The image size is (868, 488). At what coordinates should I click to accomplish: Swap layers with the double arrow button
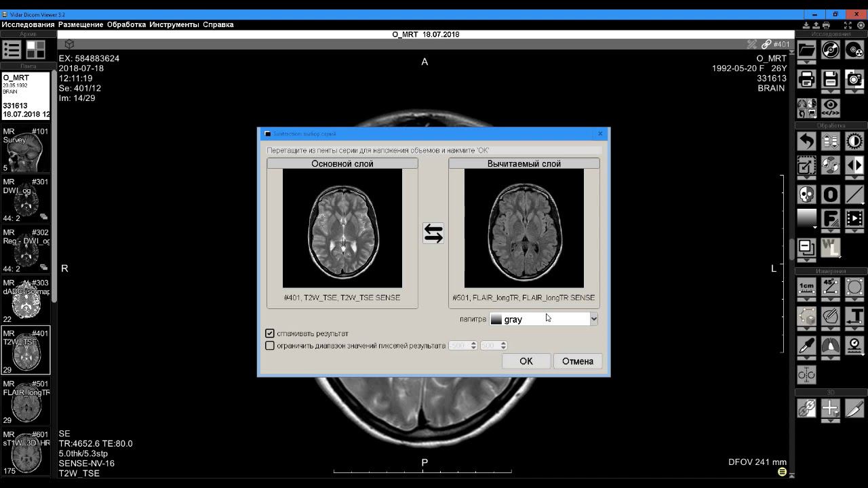coord(433,233)
